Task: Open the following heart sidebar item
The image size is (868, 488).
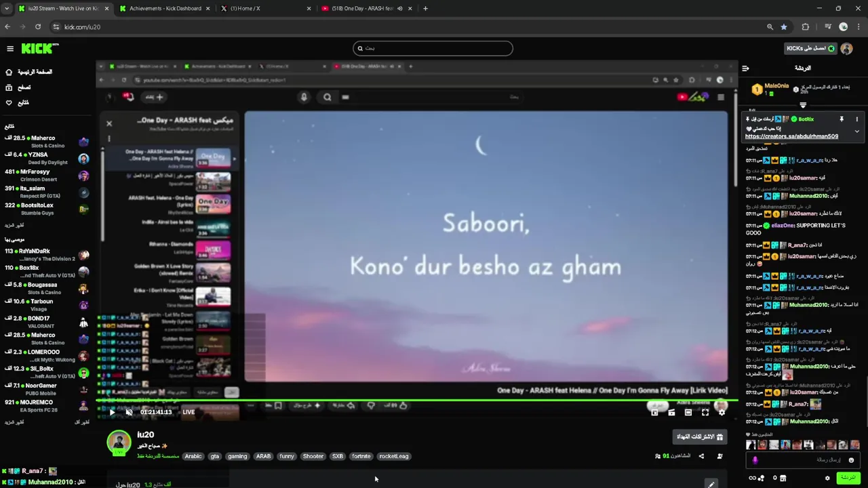Action: (x=17, y=102)
